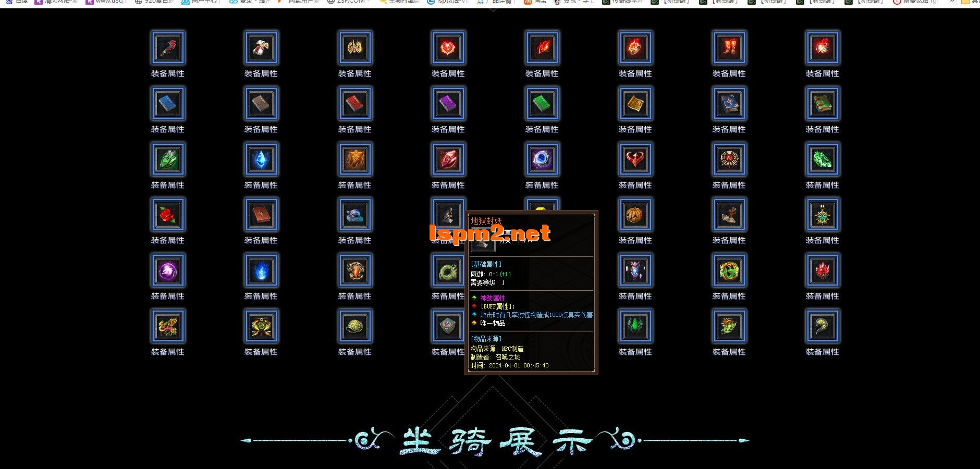Click the green-gold dragon ring icon
Screen dimensions: 980x469
tap(729, 270)
